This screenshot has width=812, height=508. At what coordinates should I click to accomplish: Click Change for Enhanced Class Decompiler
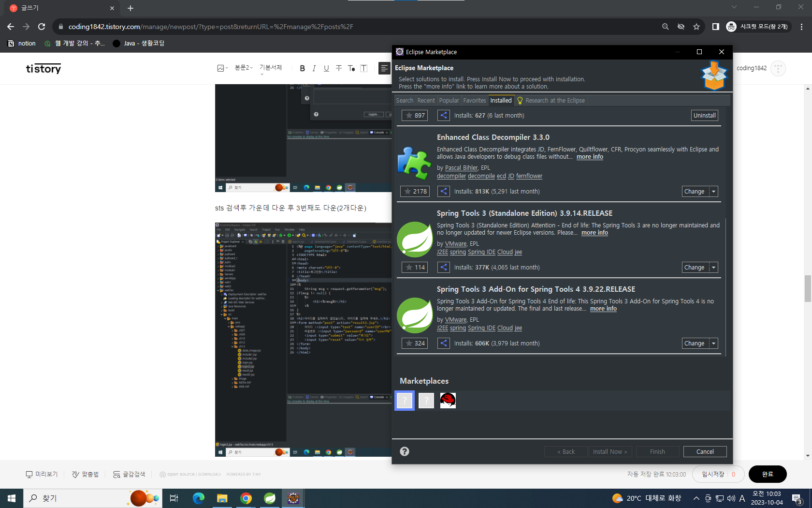[x=695, y=192]
